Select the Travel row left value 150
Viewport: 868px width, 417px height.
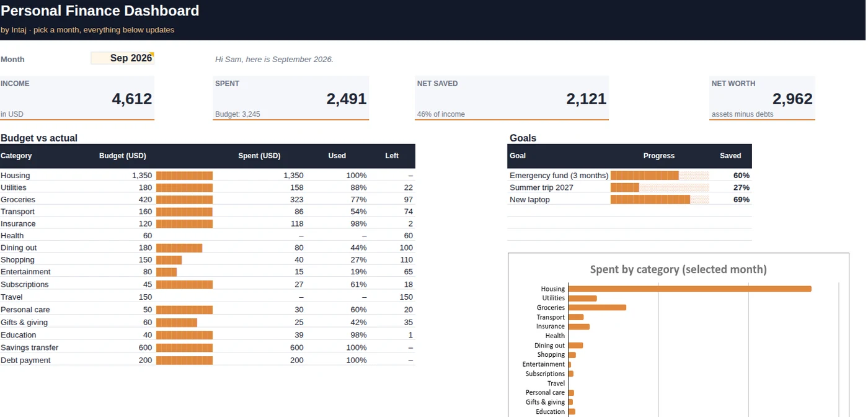(406, 297)
